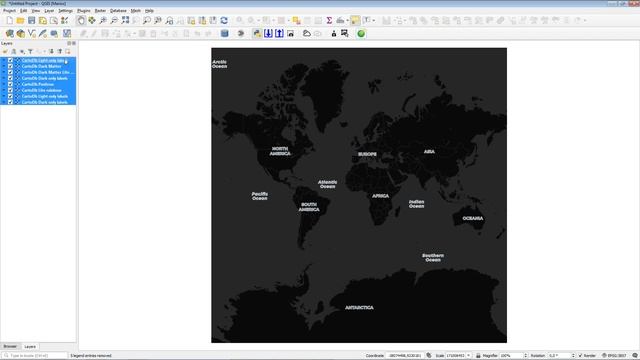Screen dimensions: 640x360
Task: Select the CartoDb Lite rainbow layer name
Action: pos(41,90)
